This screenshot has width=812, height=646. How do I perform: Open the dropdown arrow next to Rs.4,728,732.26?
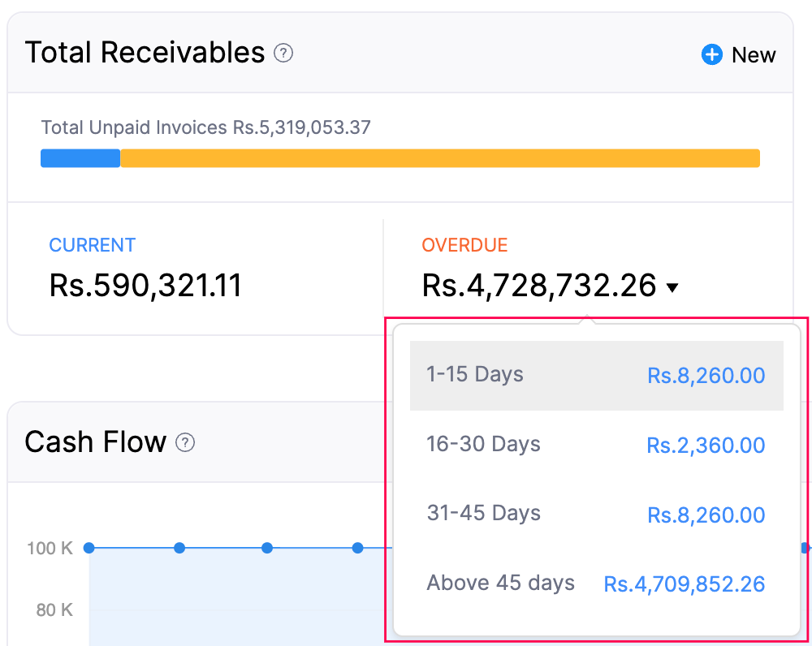coord(672,286)
